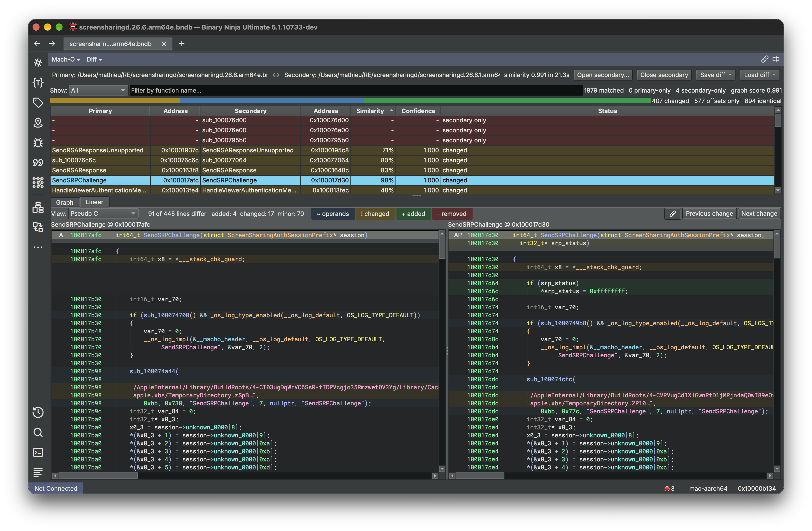
Task: Open the cross references grid icon
Action: (38, 183)
